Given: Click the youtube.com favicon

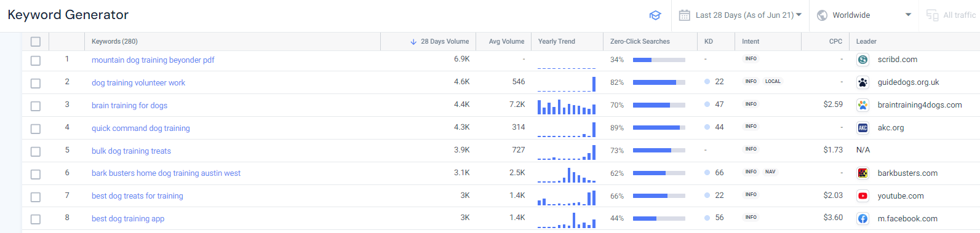Looking at the screenshot, I should tap(862, 196).
